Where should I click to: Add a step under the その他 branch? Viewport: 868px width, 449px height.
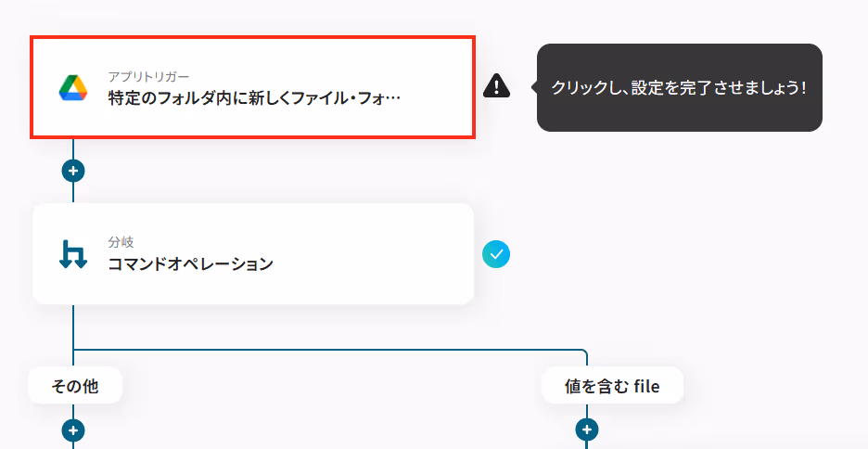tap(73, 430)
